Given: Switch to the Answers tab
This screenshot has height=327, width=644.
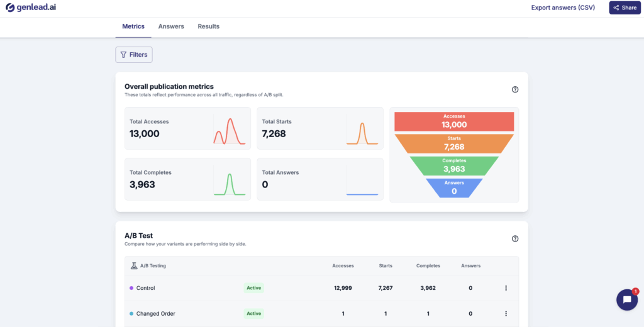Looking at the screenshot, I should 171,26.
